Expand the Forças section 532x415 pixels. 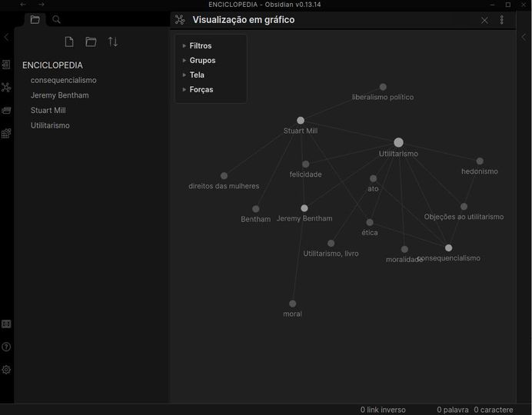[x=201, y=90]
